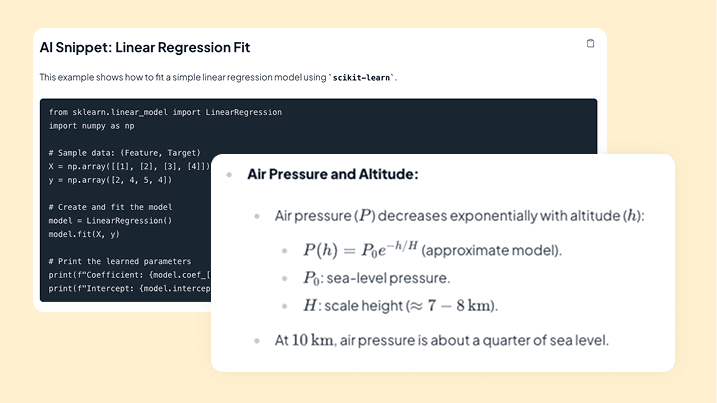717x403 pixels.
Task: Click the '# Print the learned parameters' comment
Action: pyautogui.click(x=120, y=261)
